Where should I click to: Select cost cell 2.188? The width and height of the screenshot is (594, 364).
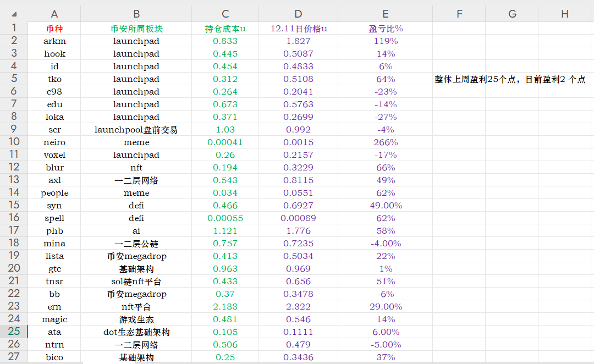(x=225, y=306)
